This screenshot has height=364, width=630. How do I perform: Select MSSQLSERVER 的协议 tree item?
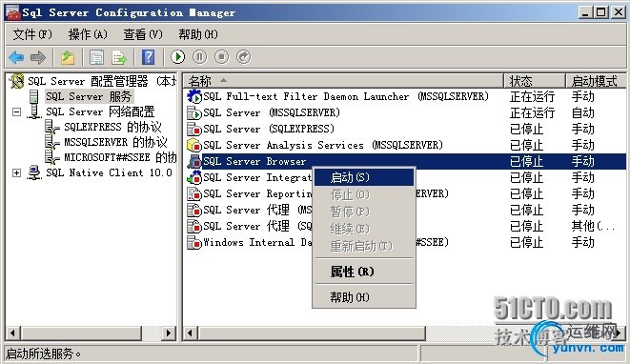[115, 142]
